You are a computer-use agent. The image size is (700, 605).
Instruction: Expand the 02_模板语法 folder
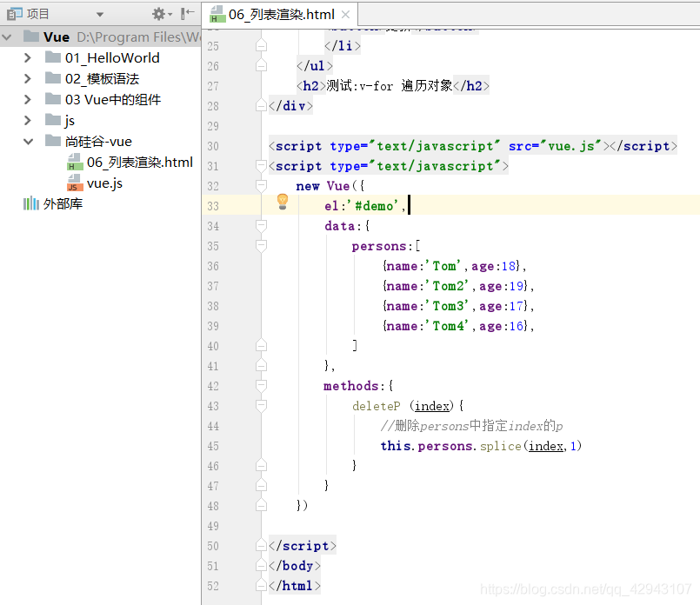(28, 79)
